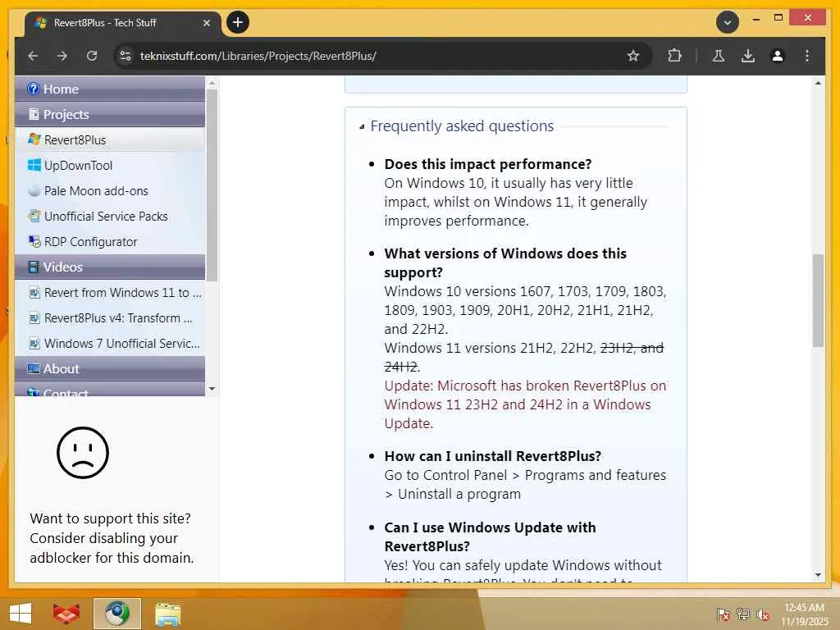
Task: Click the RDP Configurator icon
Action: pos(34,242)
